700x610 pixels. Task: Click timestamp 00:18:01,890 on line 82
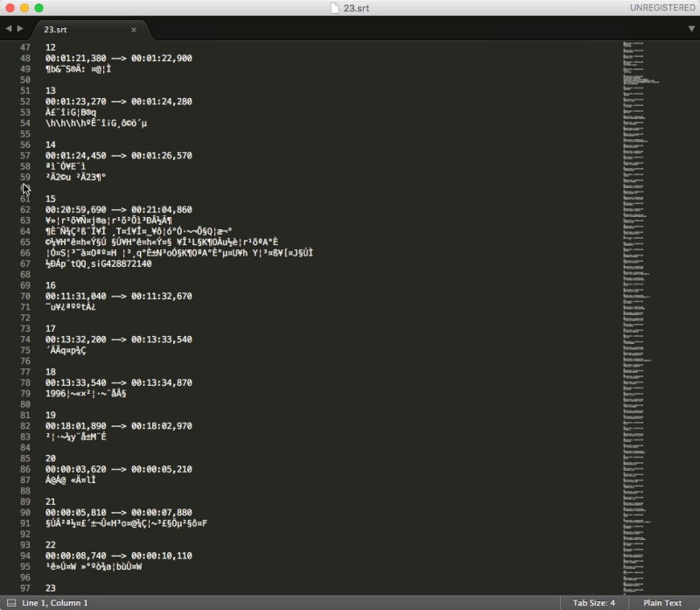tap(76, 426)
